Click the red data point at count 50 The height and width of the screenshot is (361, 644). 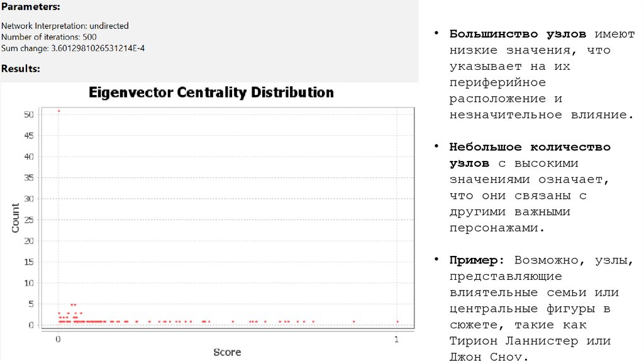(x=58, y=111)
